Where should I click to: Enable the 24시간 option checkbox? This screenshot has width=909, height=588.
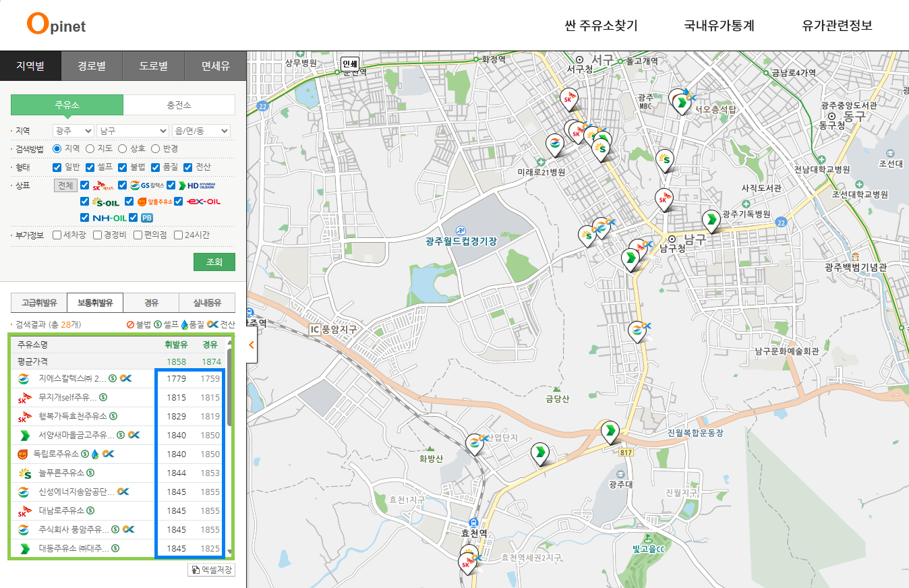click(179, 235)
